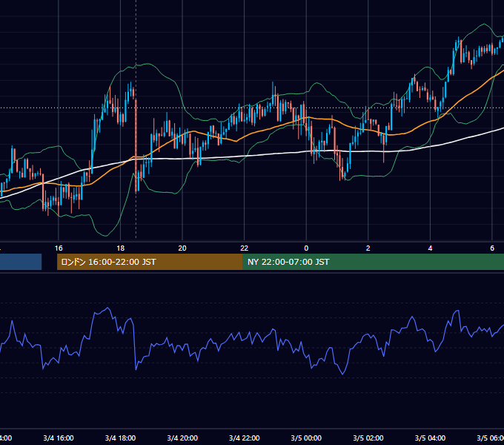Click the 2 hour label on the price chart axis
Screen dimensions: 504x445
[x=368, y=248]
